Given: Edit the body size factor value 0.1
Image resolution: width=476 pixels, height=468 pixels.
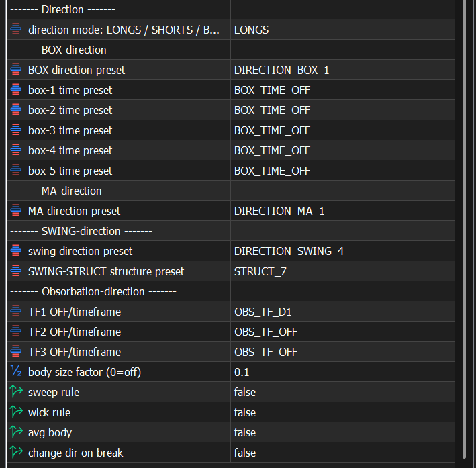Looking at the screenshot, I should coord(342,372).
